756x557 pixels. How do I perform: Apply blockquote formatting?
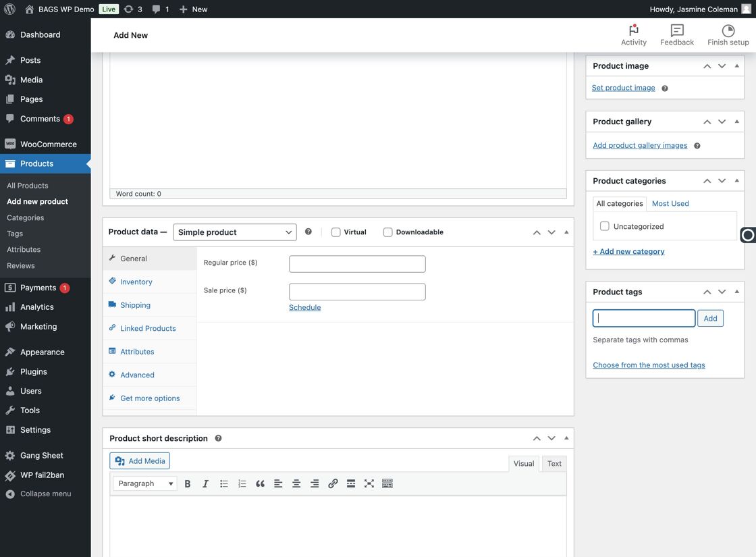pos(260,483)
